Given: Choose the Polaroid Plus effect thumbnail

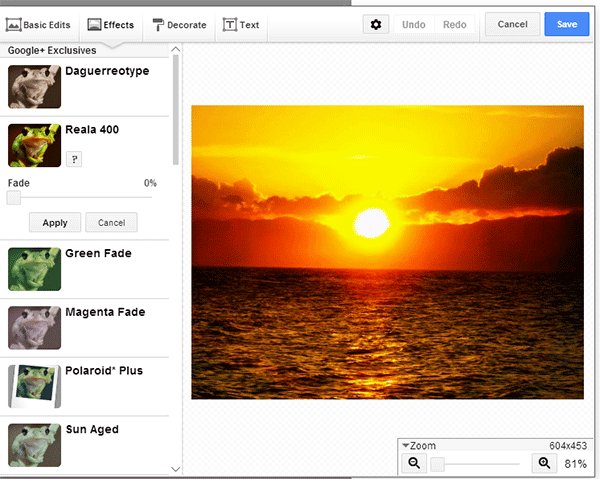Looking at the screenshot, I should 34,386.
